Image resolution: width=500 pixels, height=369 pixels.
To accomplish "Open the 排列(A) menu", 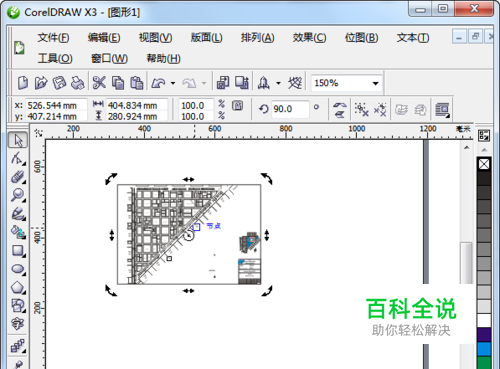I will coord(258,38).
